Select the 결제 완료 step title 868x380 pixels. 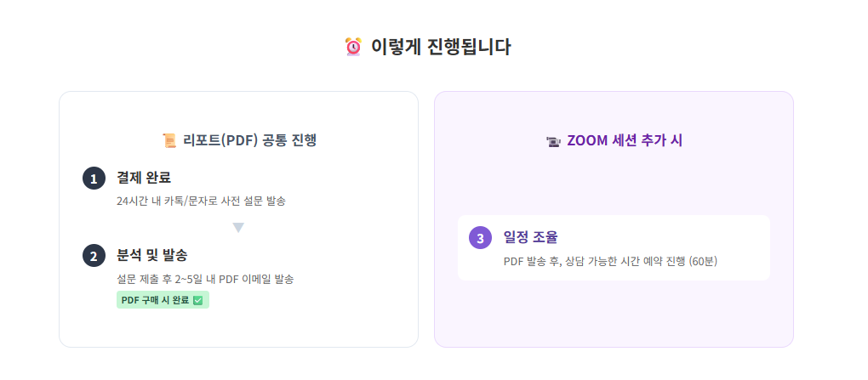tap(144, 178)
